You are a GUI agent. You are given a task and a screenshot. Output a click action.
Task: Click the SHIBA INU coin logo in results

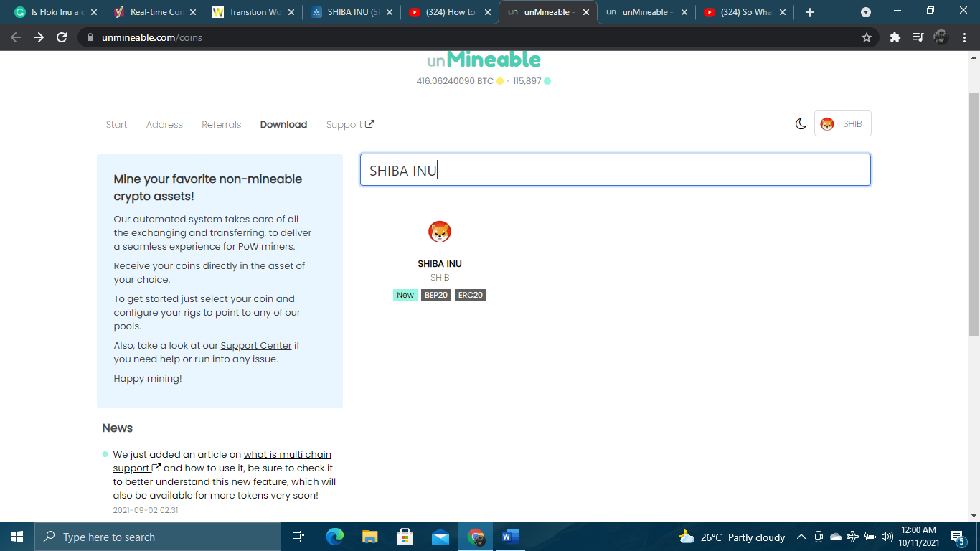[x=440, y=232]
